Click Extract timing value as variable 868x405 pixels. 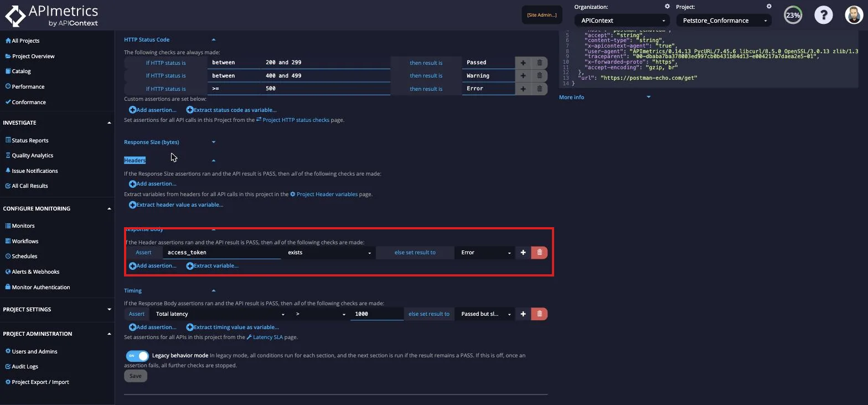coord(232,327)
